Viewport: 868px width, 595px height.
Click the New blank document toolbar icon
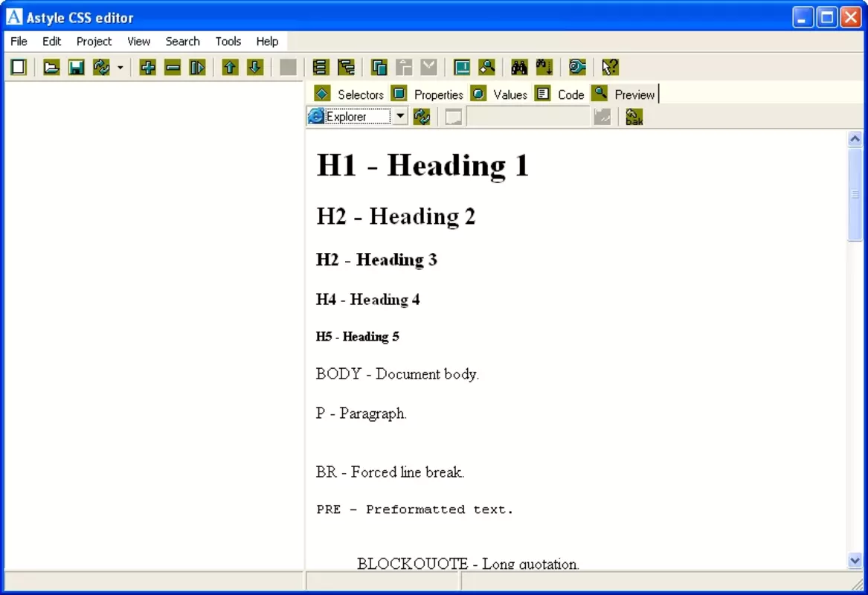click(x=19, y=68)
